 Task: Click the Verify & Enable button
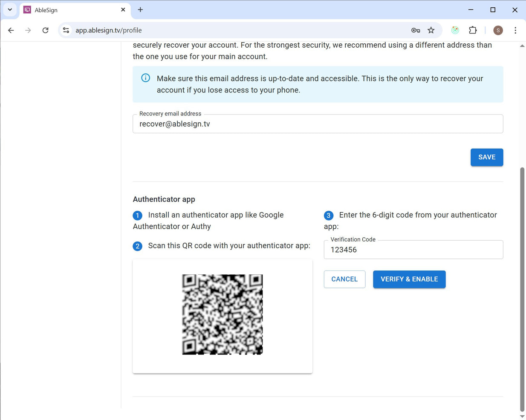409,279
